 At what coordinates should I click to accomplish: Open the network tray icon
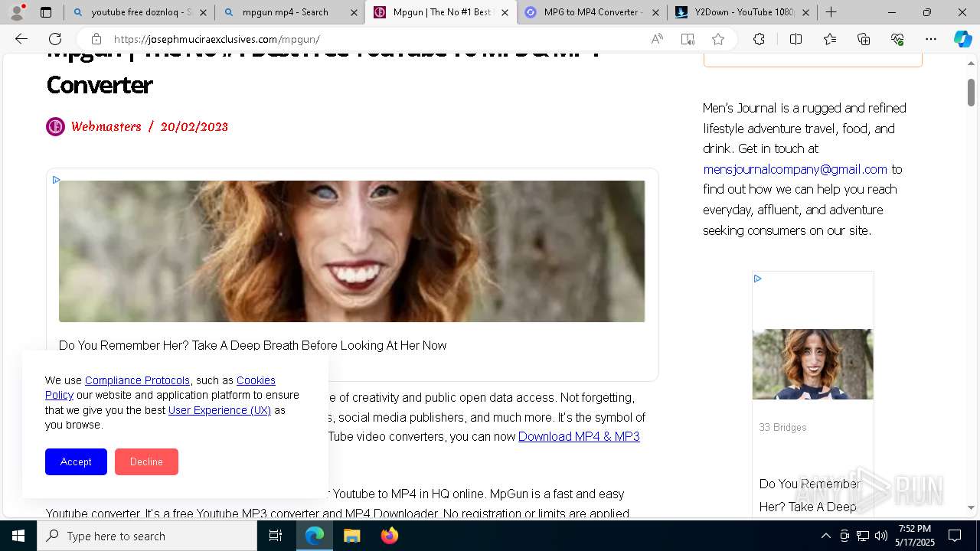click(x=863, y=536)
